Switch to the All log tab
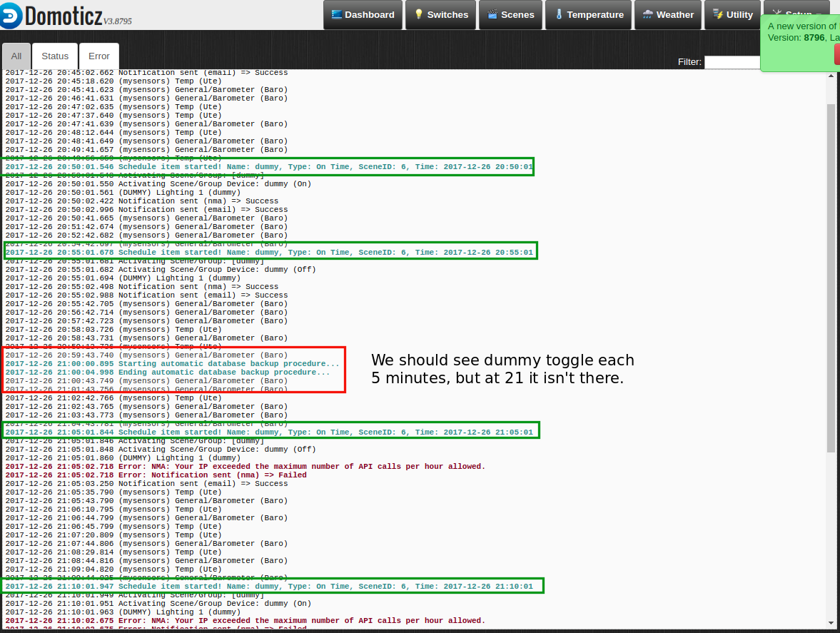 pyautogui.click(x=16, y=56)
